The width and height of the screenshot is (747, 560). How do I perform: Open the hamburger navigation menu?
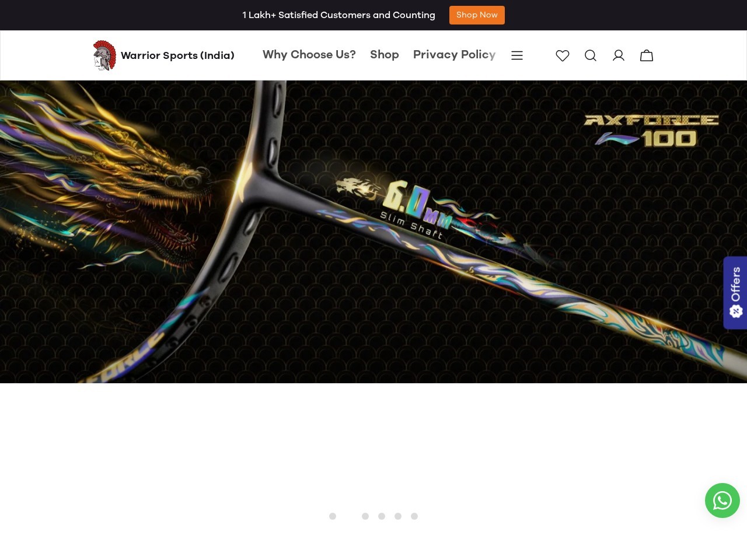(x=517, y=55)
